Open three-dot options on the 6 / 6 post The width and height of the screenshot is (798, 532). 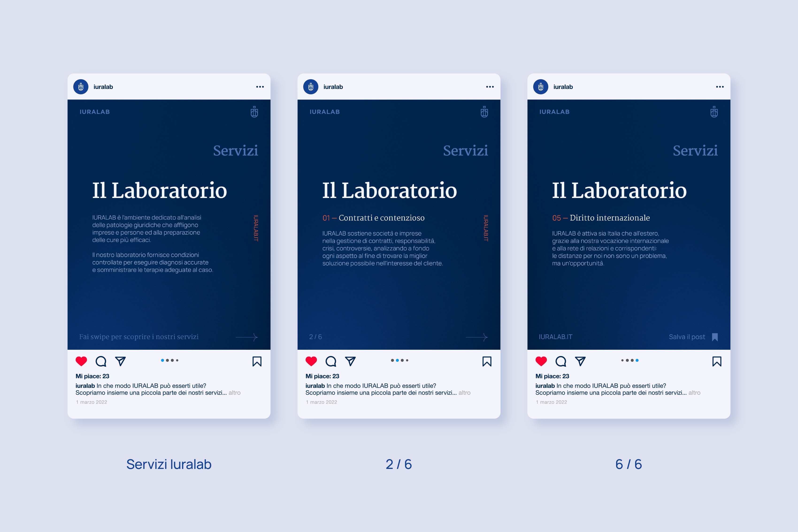coord(720,87)
